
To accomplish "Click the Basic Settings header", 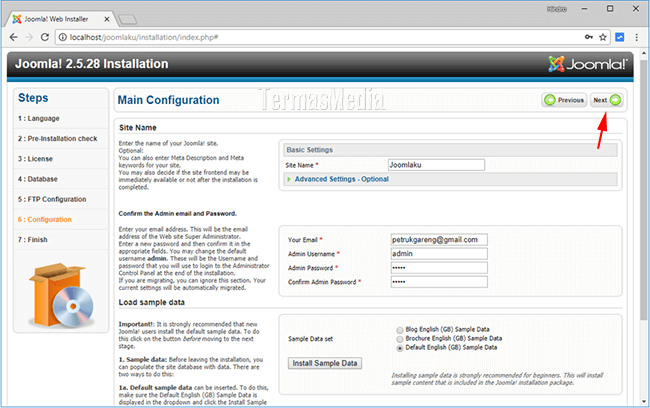I will tap(451, 150).
